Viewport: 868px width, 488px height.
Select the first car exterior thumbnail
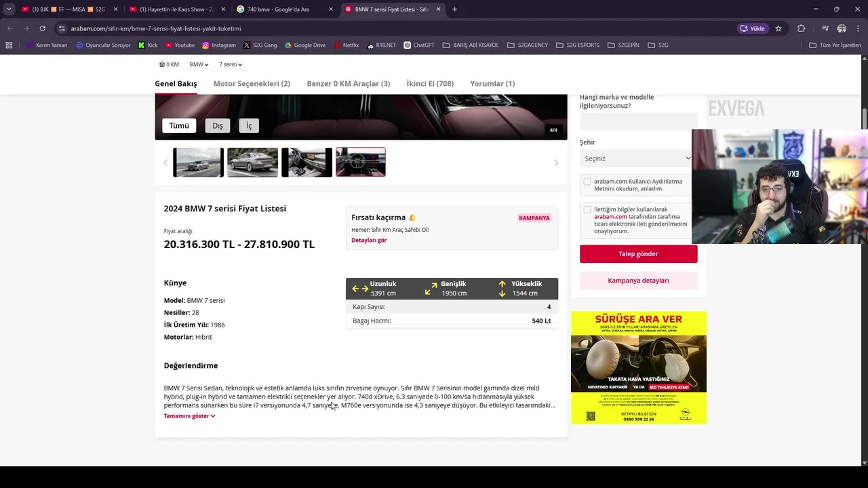point(198,163)
